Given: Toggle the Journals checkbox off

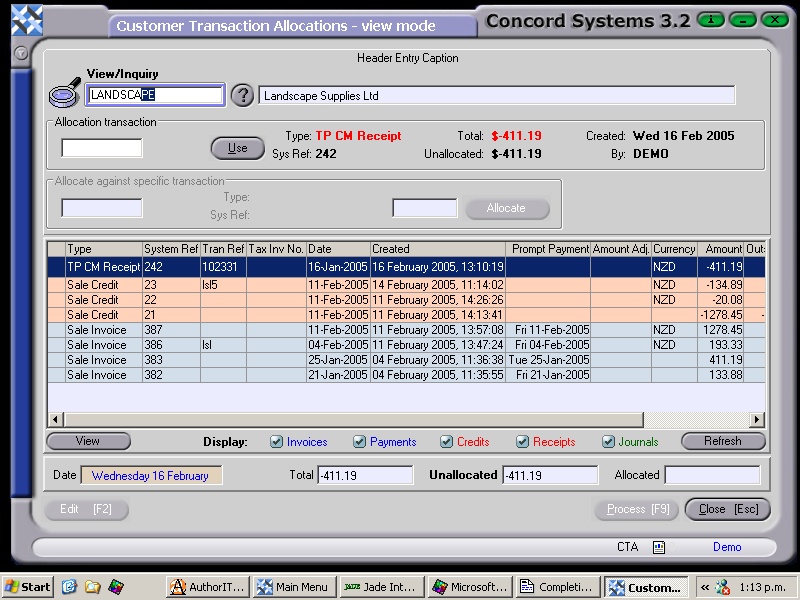Looking at the screenshot, I should click(606, 441).
